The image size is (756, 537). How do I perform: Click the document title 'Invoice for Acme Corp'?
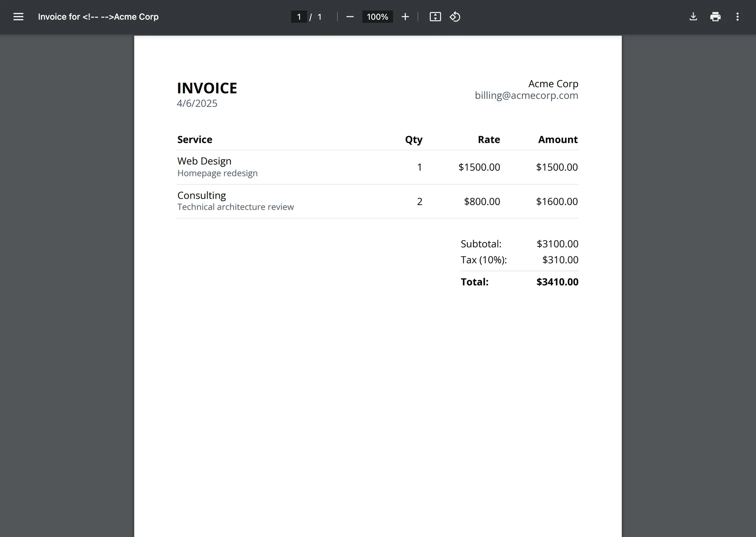98,17
